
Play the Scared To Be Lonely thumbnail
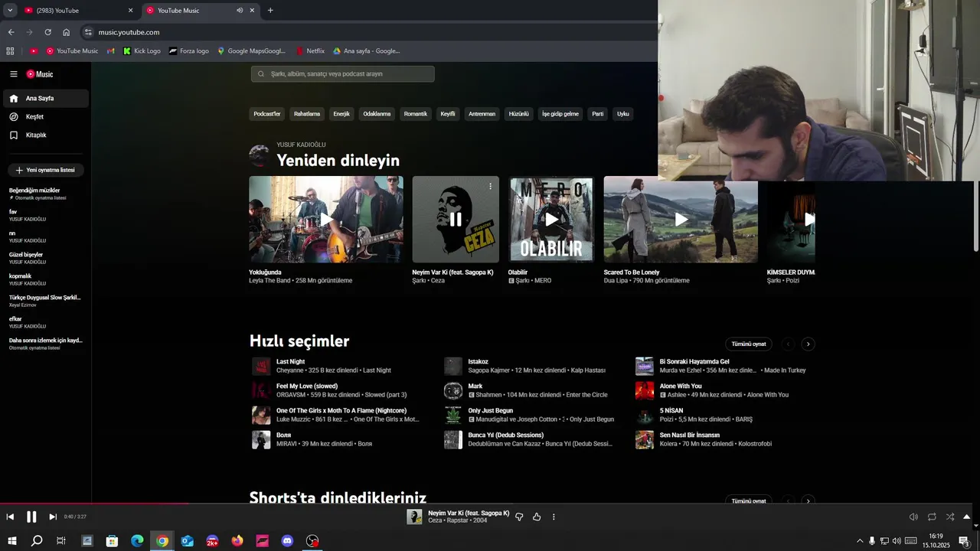click(681, 220)
